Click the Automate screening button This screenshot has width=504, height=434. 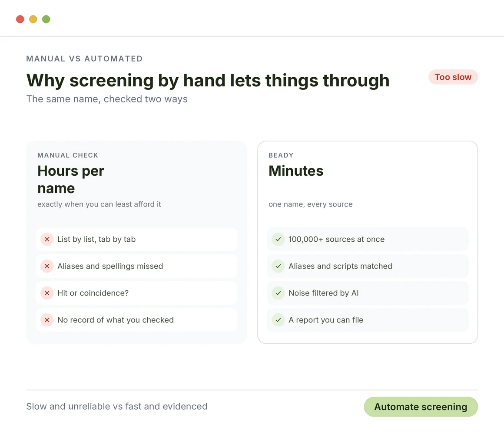click(421, 407)
